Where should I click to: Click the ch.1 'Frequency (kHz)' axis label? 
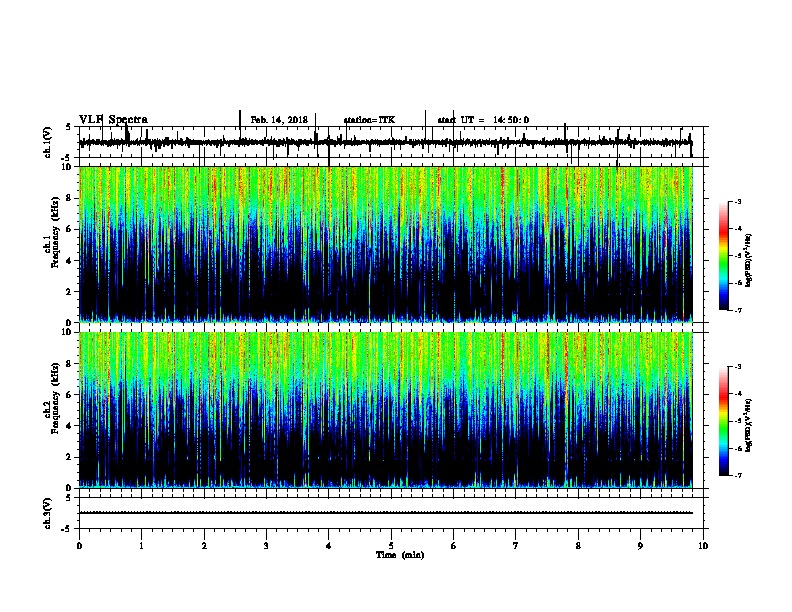[55, 232]
